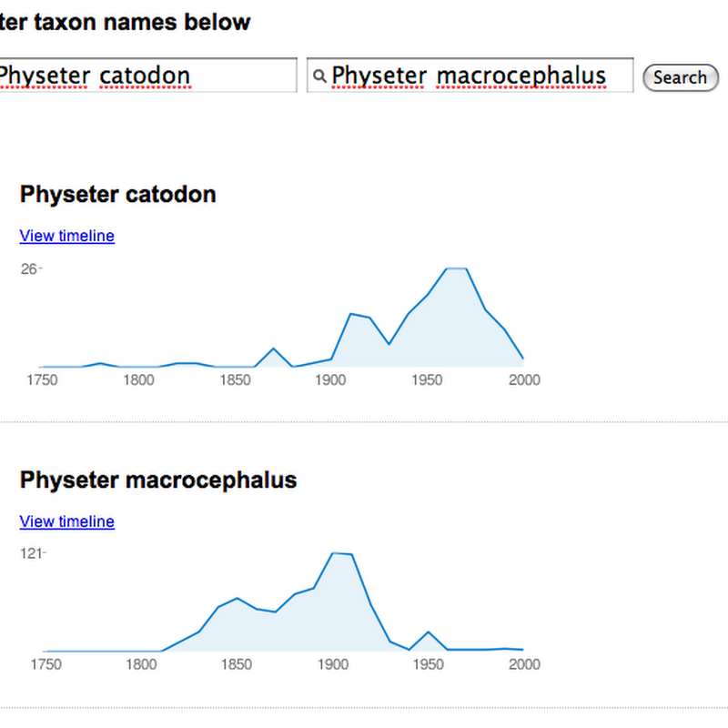728x728 pixels.
Task: Click the magnifier icon in second search field
Action: coord(319,76)
